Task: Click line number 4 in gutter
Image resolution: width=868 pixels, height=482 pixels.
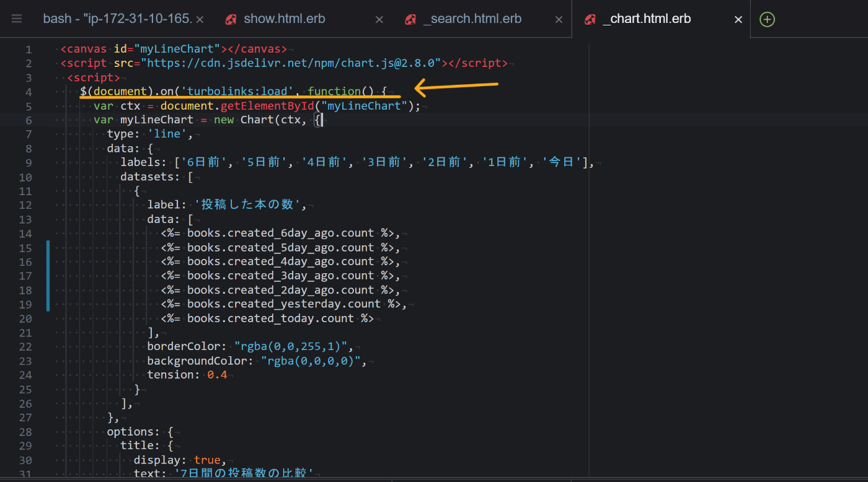Action: [x=29, y=92]
